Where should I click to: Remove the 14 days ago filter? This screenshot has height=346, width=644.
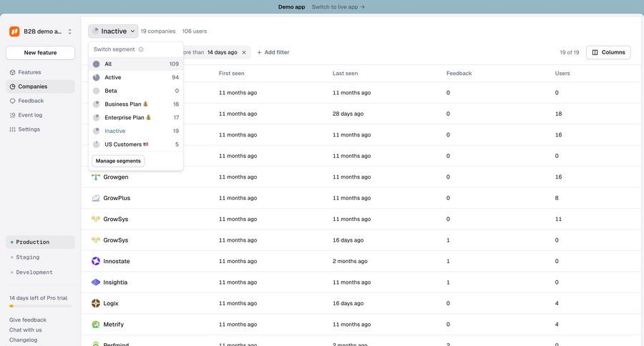point(244,52)
